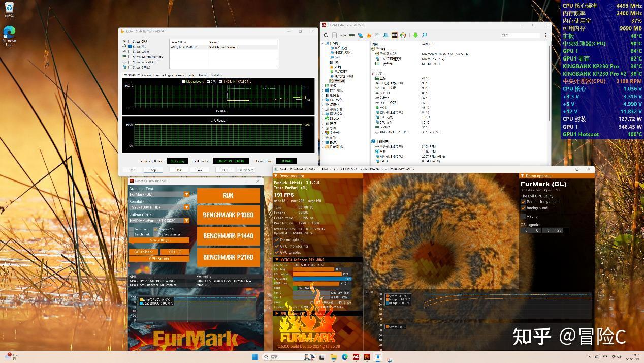Viewport: 644px width, 363px height.
Task: Expand the 操作系统 node in AIDA64 tree
Action: tap(324, 90)
